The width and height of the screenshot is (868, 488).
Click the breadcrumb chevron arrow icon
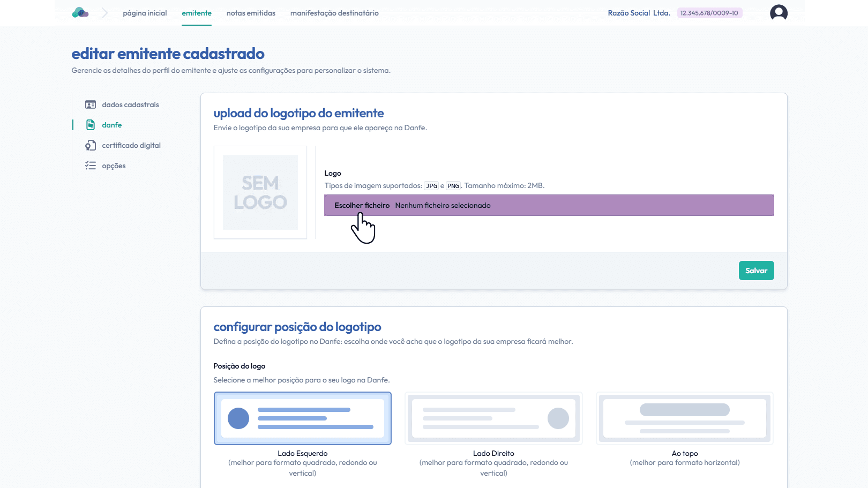(x=104, y=13)
